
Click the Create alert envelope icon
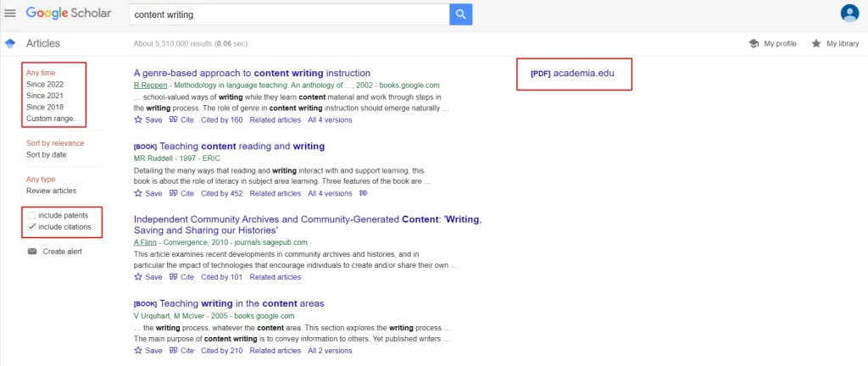point(32,252)
